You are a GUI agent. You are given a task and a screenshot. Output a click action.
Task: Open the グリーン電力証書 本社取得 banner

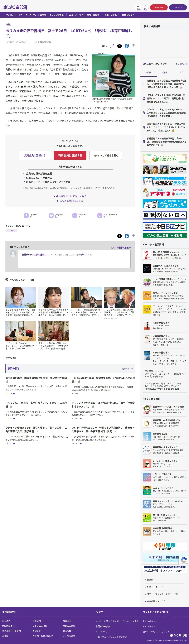pos(165,235)
